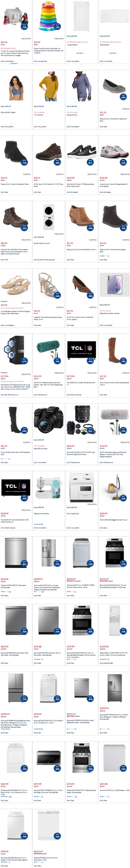This screenshot has height=868, width=130.
Task: Select the green JBL Flip 6 speaker image
Action: click(49, 352)
